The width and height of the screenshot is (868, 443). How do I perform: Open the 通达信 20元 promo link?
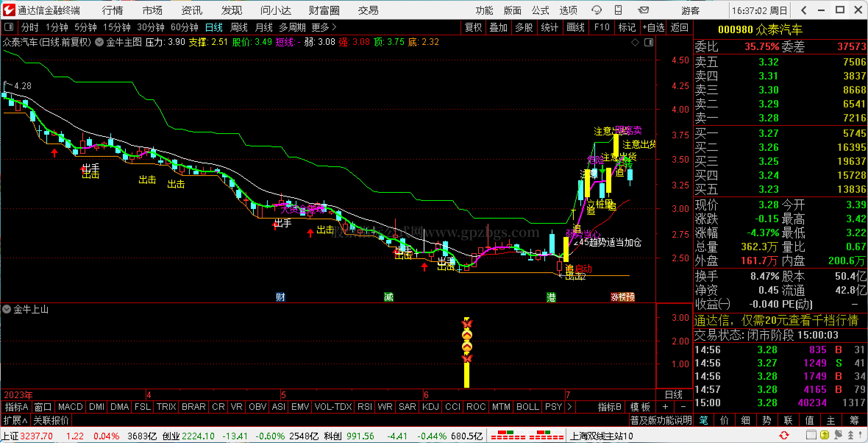pyautogui.click(x=776, y=320)
